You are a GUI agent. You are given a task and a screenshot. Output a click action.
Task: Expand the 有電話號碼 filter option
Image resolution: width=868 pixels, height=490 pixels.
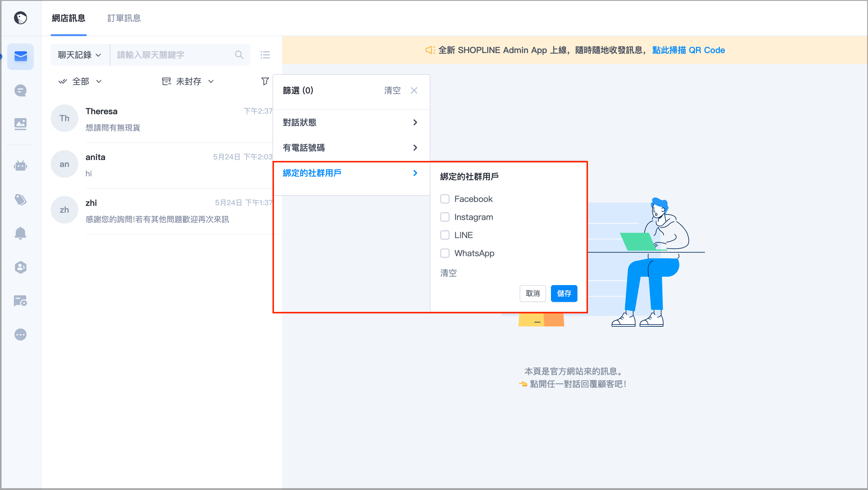351,148
